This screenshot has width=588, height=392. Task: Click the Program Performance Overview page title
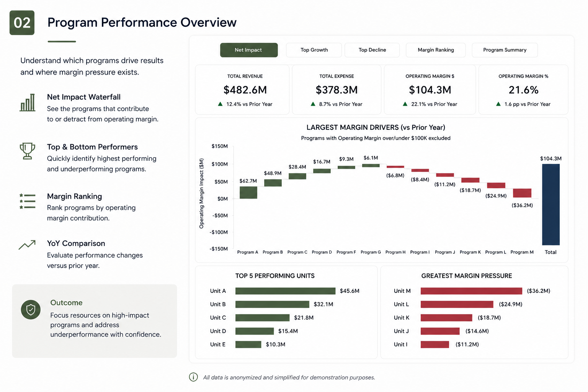[x=142, y=23]
